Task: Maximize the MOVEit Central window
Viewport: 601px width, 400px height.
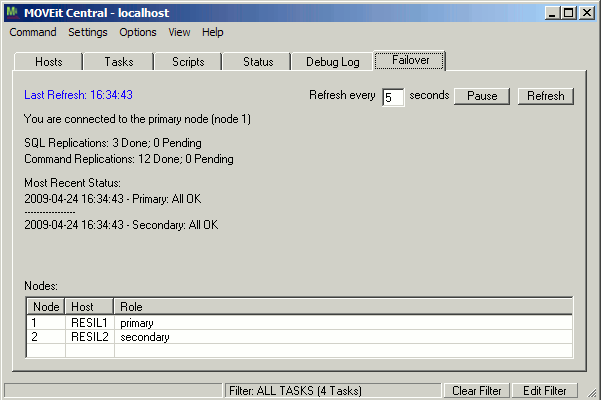Action: (568, 13)
